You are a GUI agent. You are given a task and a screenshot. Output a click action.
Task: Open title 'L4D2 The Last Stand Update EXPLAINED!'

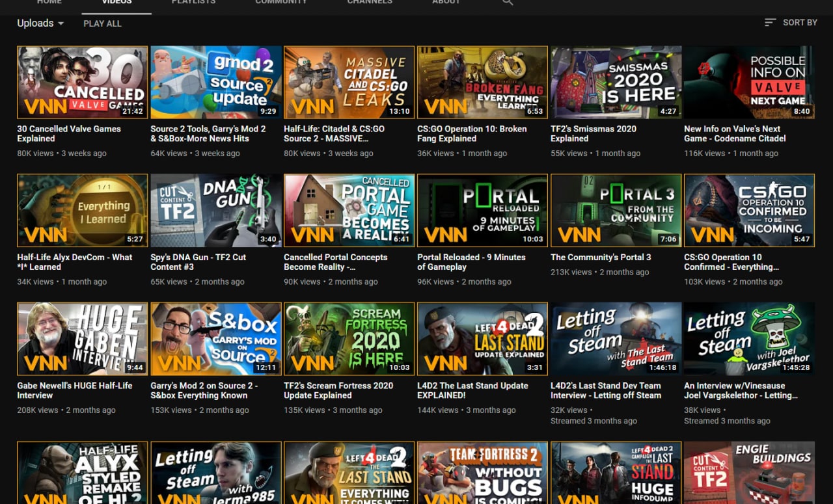472,390
